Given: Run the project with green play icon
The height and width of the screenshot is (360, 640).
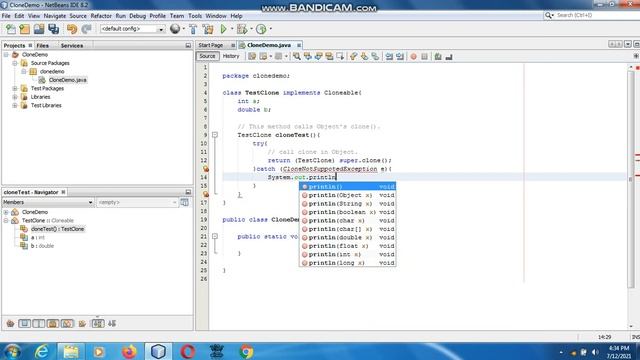Looking at the screenshot, I should (223, 29).
